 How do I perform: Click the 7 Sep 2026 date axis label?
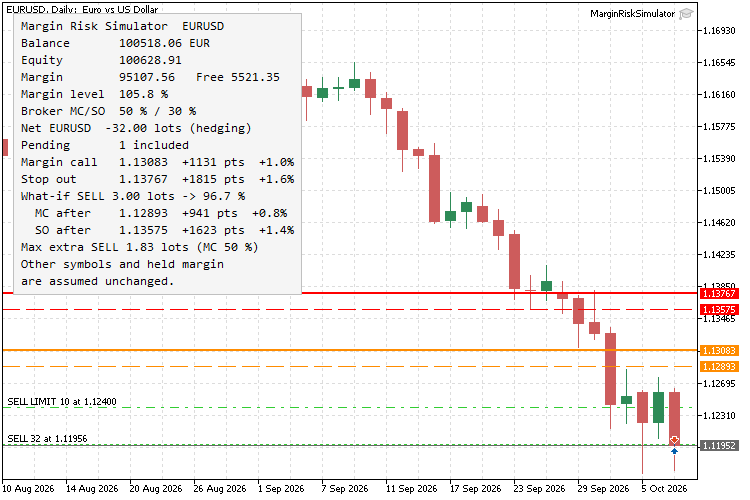[x=345, y=489]
